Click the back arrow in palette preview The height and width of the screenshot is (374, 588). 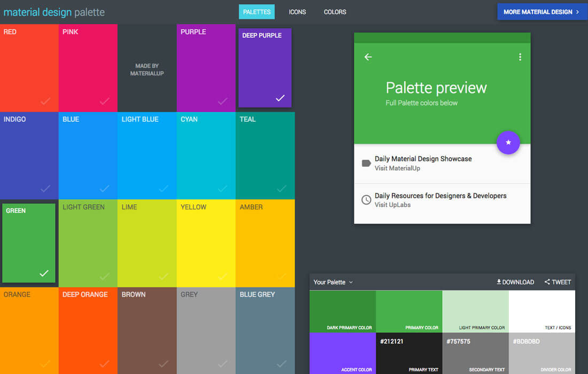[x=368, y=57]
